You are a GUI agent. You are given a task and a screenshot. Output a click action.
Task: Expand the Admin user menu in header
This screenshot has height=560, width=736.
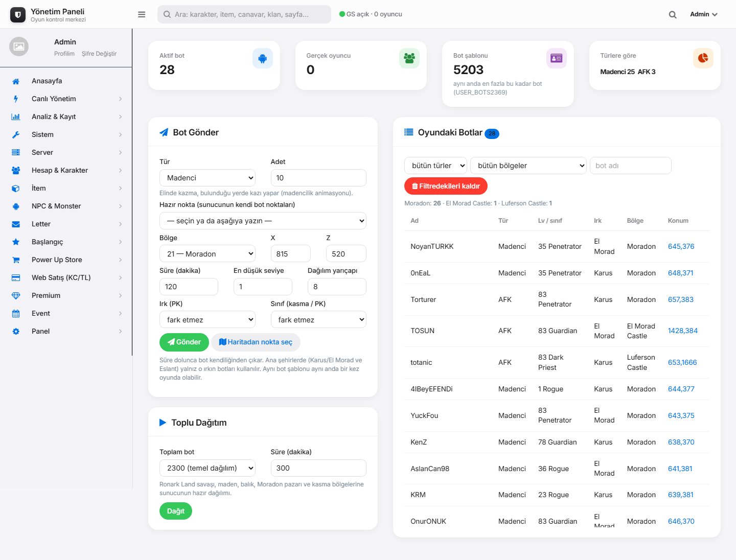pyautogui.click(x=704, y=14)
